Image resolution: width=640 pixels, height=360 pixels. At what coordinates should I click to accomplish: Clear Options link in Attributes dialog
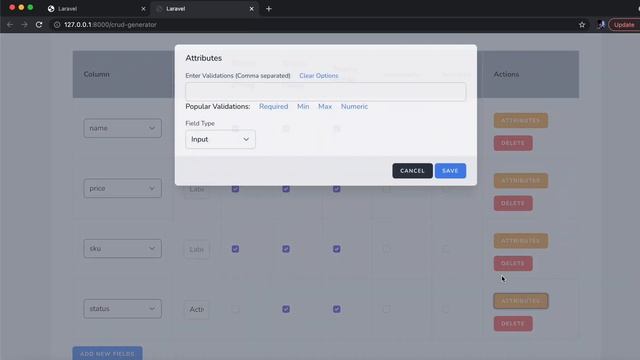[319, 76]
